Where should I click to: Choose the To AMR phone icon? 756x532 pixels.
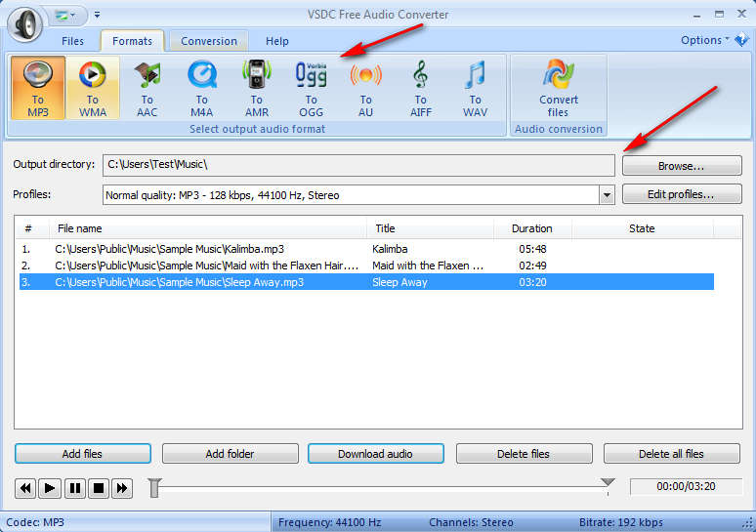257,89
